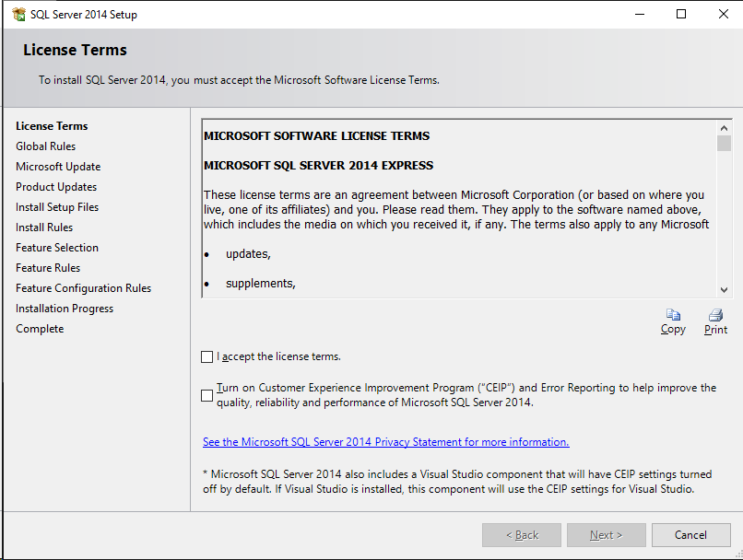Click the window resize grip corner
This screenshot has height=560, width=743.
[738, 554]
